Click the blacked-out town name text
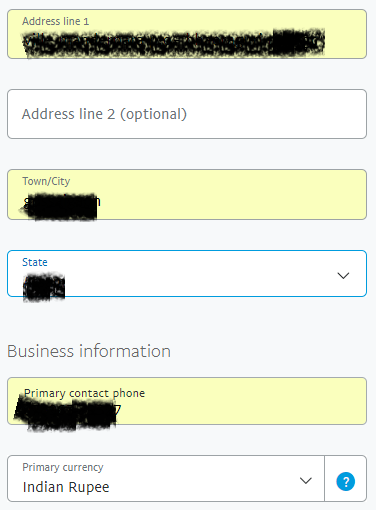Image resolution: width=376 pixels, height=510 pixels. tap(61, 206)
